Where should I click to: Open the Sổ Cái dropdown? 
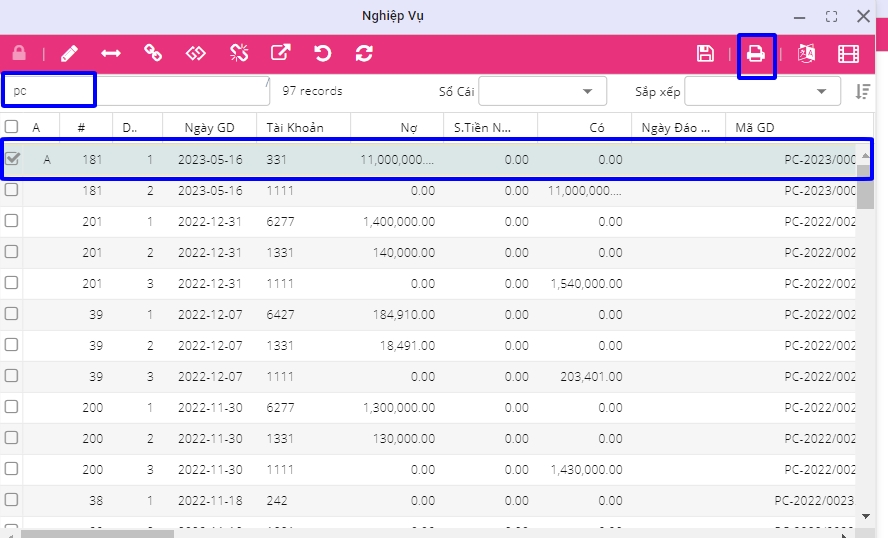[x=542, y=91]
